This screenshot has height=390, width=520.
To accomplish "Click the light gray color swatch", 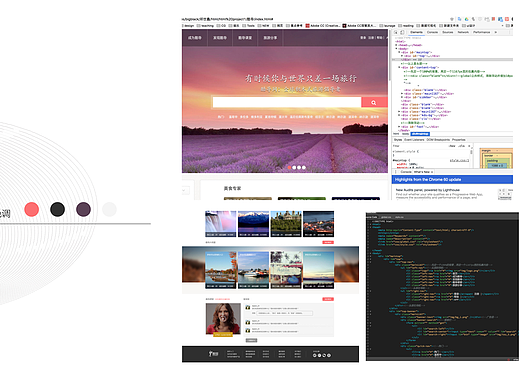I will click(109, 209).
